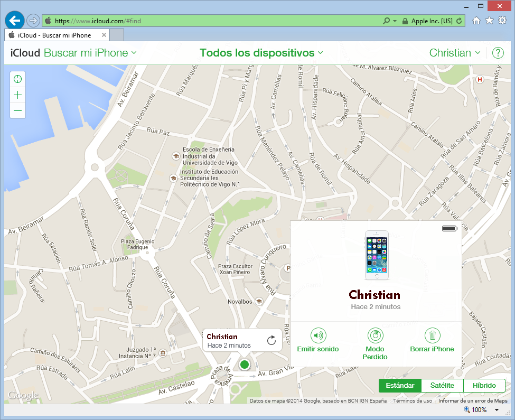The height and width of the screenshot is (420, 515).
Task: Click the Apple Inc. security padlock icon
Action: 405,21
